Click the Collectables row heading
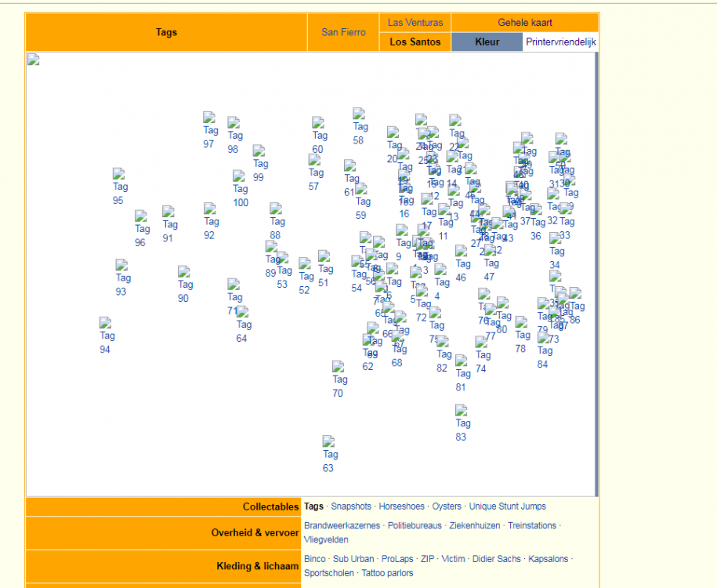The image size is (717, 588). [270, 507]
